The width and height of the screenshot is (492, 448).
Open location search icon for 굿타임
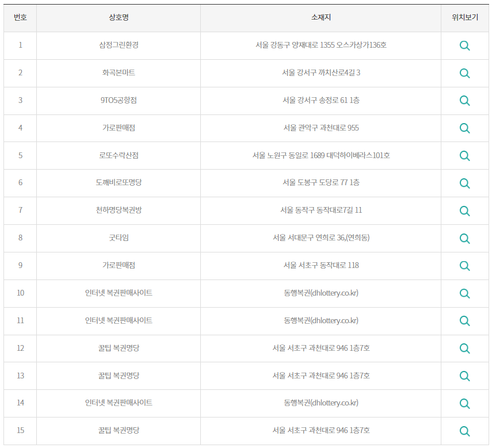click(x=465, y=239)
